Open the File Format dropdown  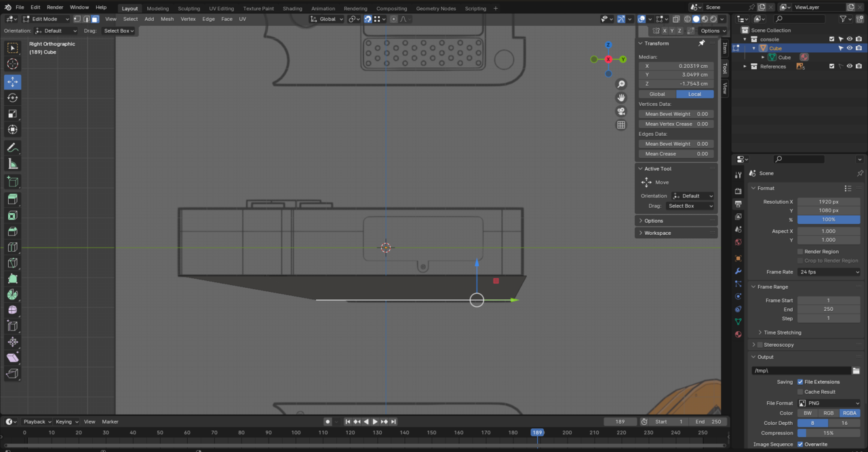click(x=829, y=402)
